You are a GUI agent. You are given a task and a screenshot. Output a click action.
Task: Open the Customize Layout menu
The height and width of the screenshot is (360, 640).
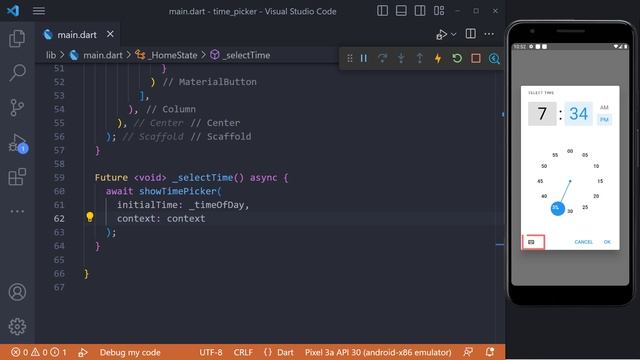coord(439,11)
